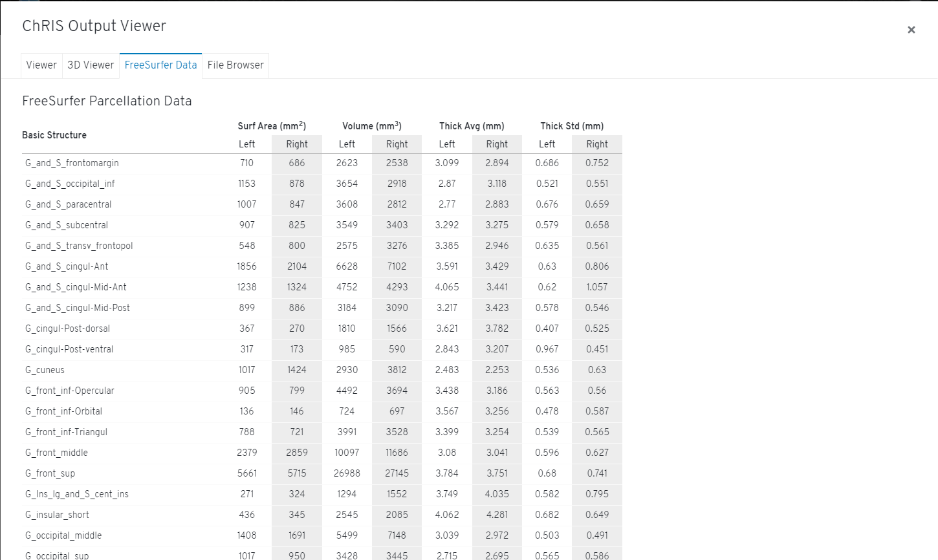Click the Thick Std (mm) header
The image size is (938, 560).
pyautogui.click(x=572, y=125)
